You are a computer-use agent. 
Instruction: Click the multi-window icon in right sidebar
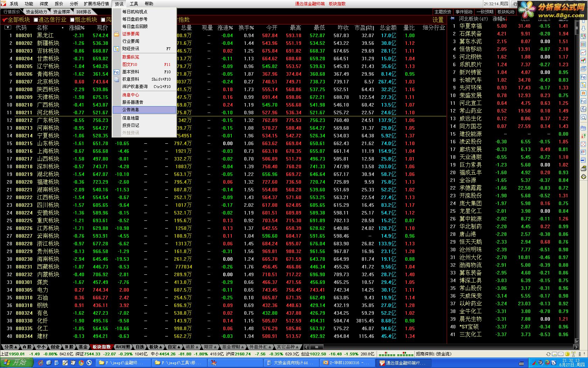(x=583, y=69)
